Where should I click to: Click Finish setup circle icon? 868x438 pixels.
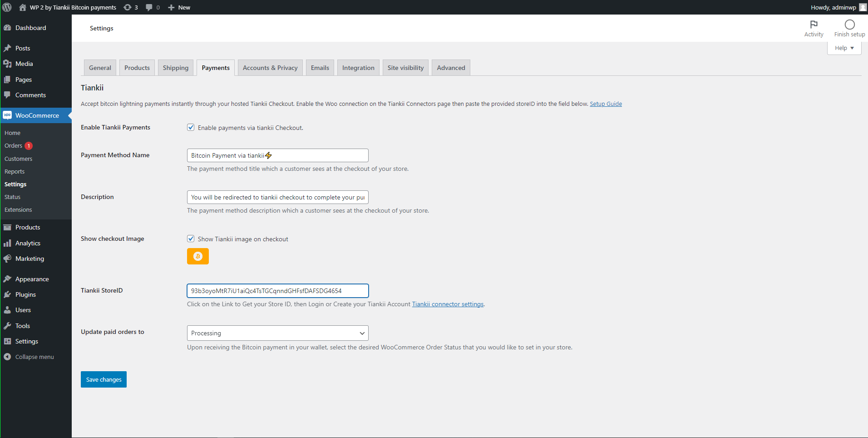(x=849, y=24)
